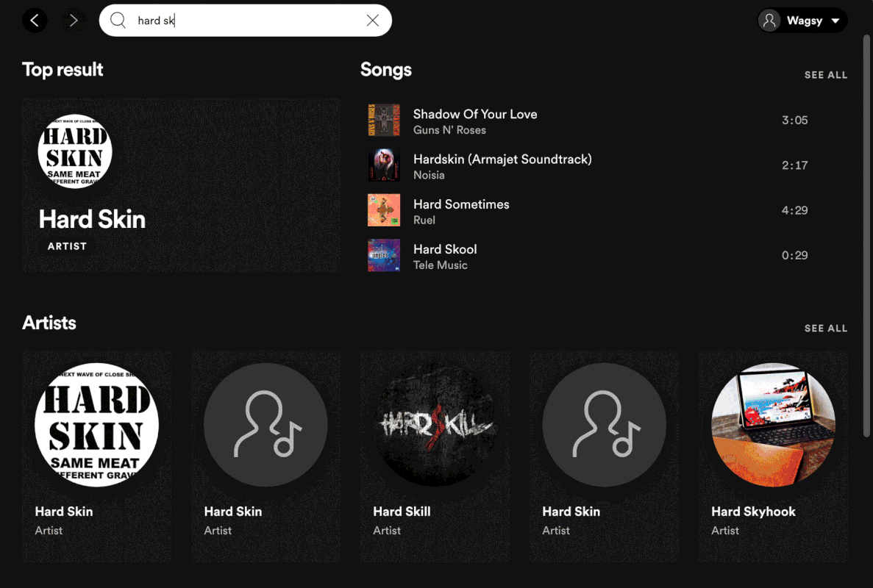Viewport: 873px width, 588px height.
Task: Open the Hard Skin top result logo
Action: click(x=75, y=151)
